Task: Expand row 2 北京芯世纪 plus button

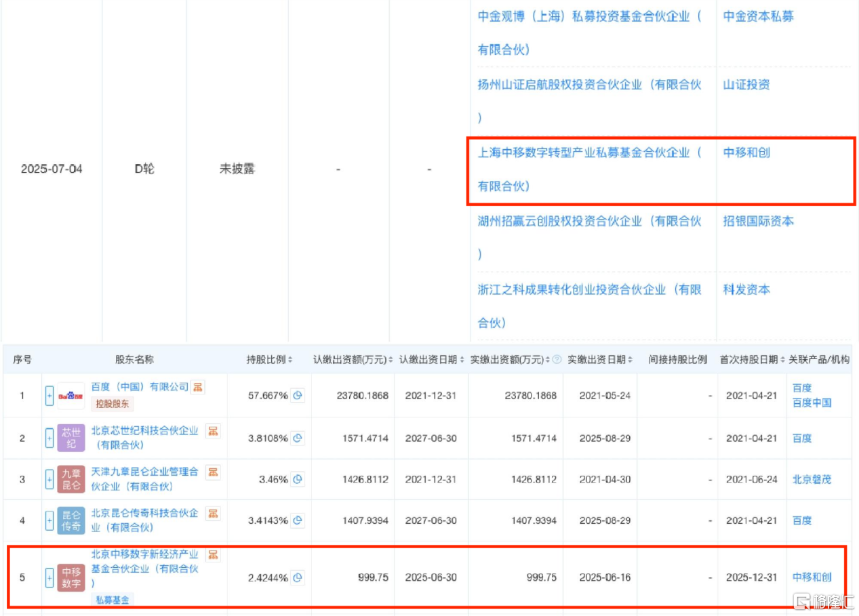Action: pyautogui.click(x=49, y=438)
